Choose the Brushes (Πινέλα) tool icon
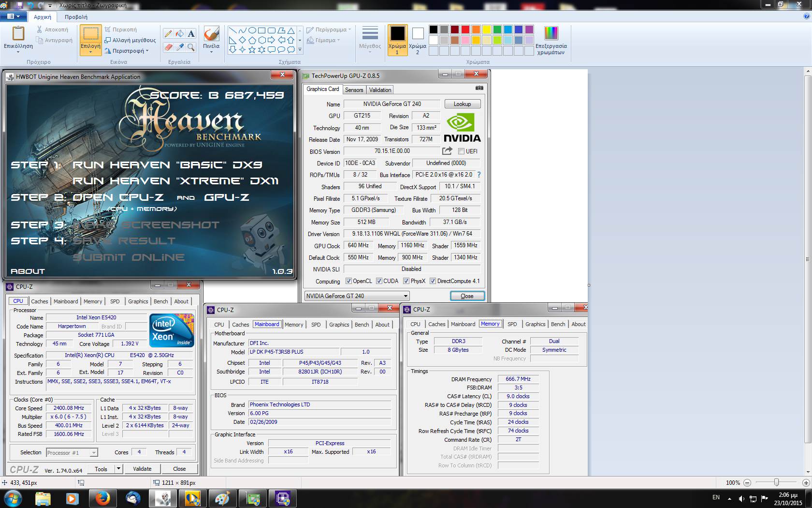The width and height of the screenshot is (812, 508). [211, 34]
